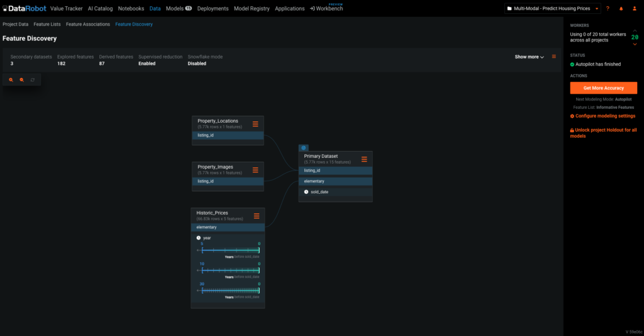Increase worker count with up arrow
The height and width of the screenshot is (336, 644).
pyautogui.click(x=635, y=30)
